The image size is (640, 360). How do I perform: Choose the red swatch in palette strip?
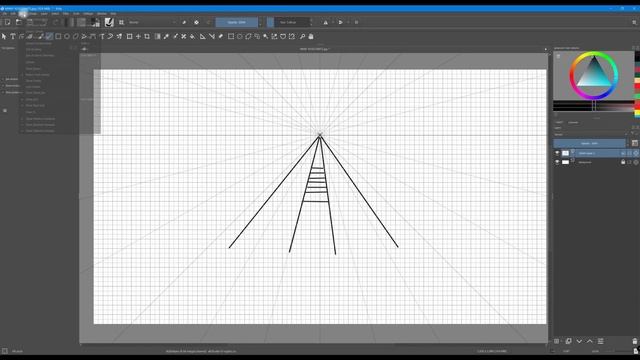637,86
